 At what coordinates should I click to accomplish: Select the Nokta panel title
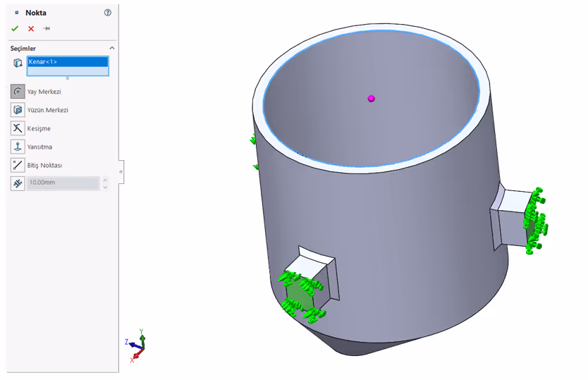click(36, 13)
